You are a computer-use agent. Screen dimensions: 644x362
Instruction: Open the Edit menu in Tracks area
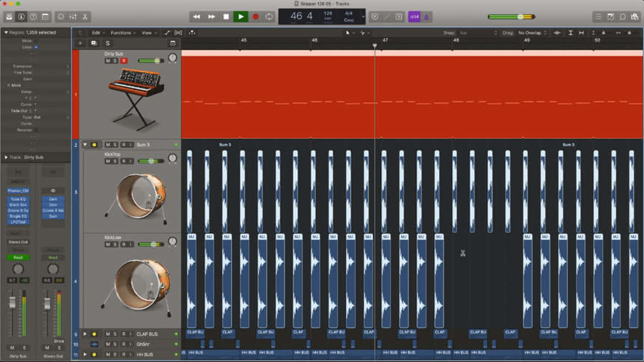97,33
